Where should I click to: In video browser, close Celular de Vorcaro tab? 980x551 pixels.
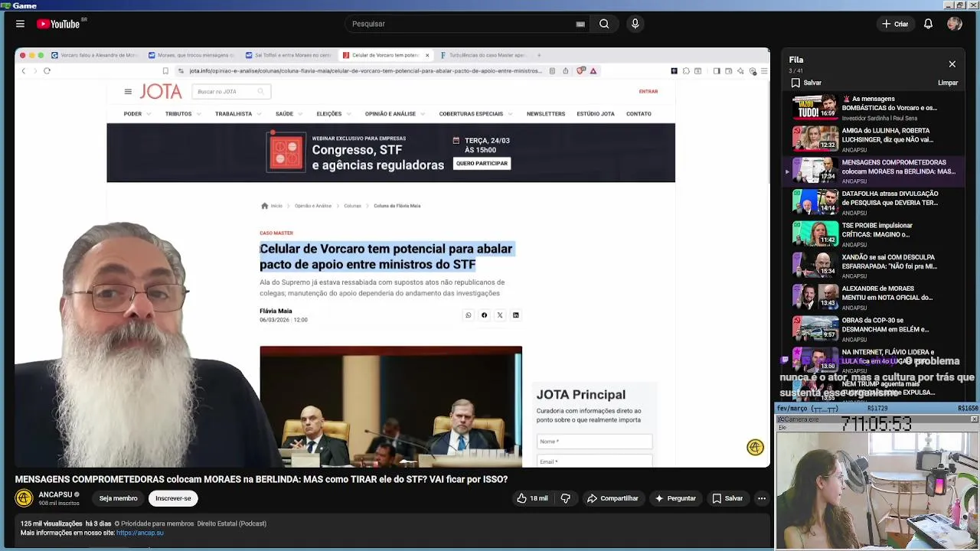point(427,55)
